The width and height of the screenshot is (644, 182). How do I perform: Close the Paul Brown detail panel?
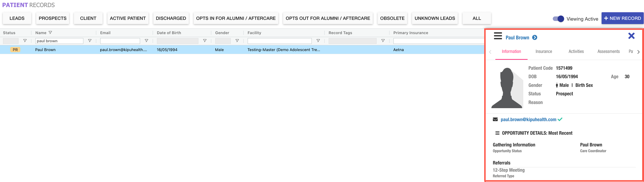tap(631, 36)
